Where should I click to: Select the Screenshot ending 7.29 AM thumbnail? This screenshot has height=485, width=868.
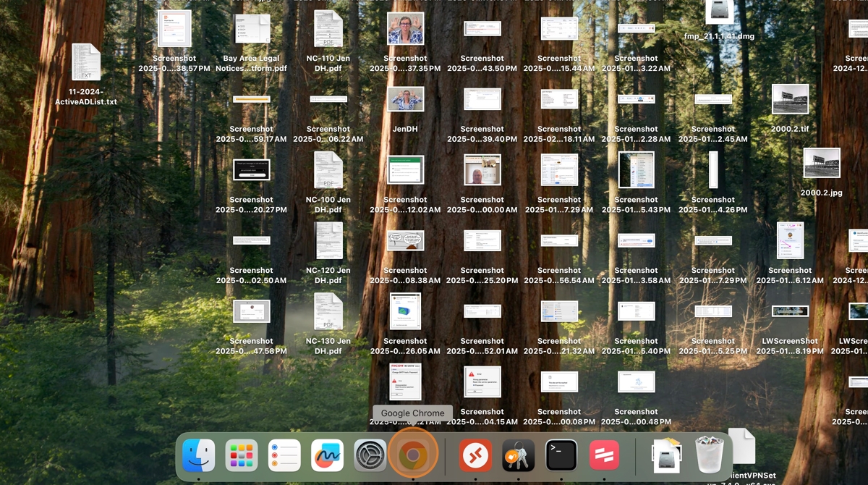click(559, 170)
